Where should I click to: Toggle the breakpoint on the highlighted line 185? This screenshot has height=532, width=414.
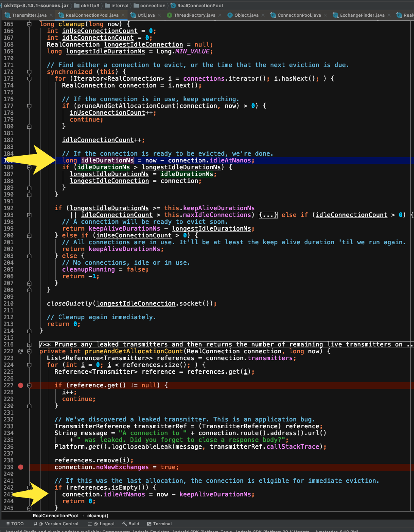pyautogui.click(x=21, y=160)
